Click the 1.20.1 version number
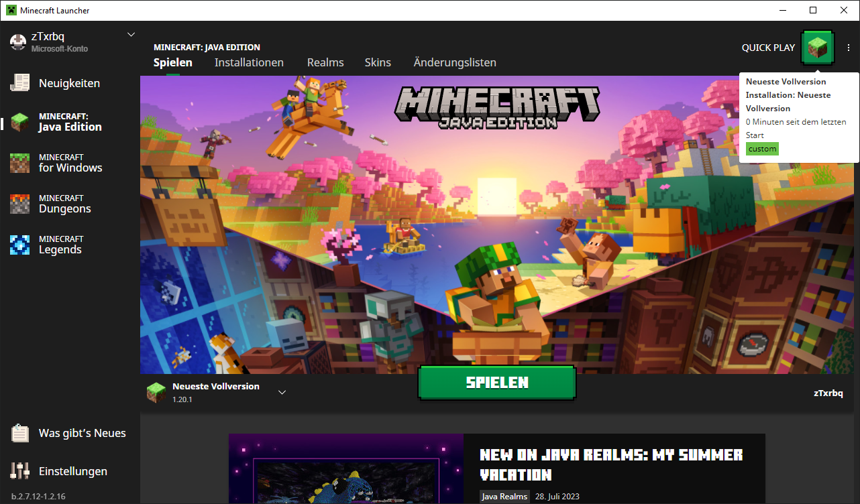The image size is (860, 504). click(x=182, y=399)
